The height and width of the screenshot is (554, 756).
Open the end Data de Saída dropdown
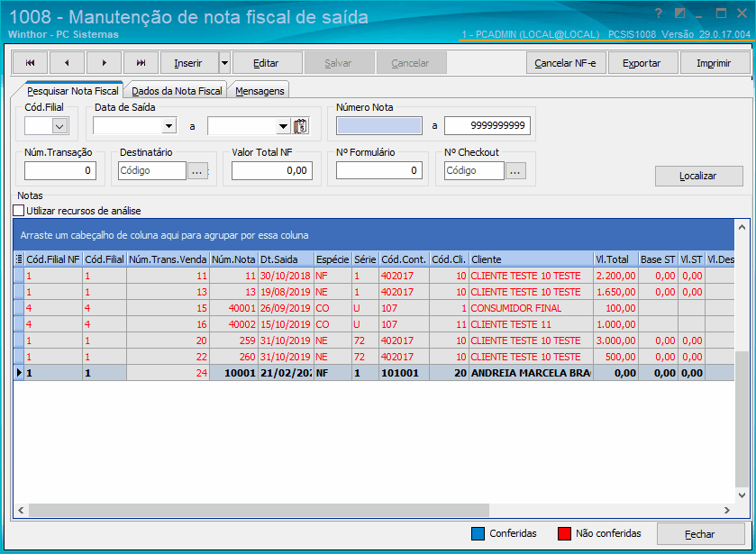[x=284, y=126]
